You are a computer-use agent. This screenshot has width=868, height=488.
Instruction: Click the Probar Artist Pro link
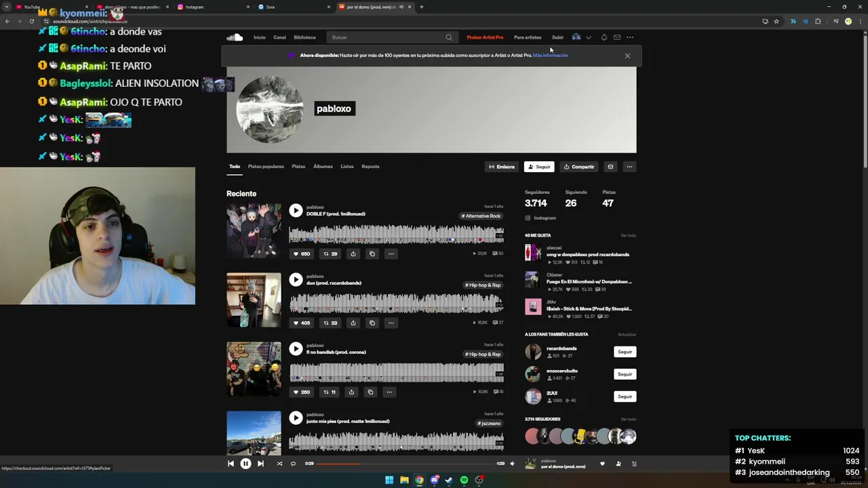point(485,37)
